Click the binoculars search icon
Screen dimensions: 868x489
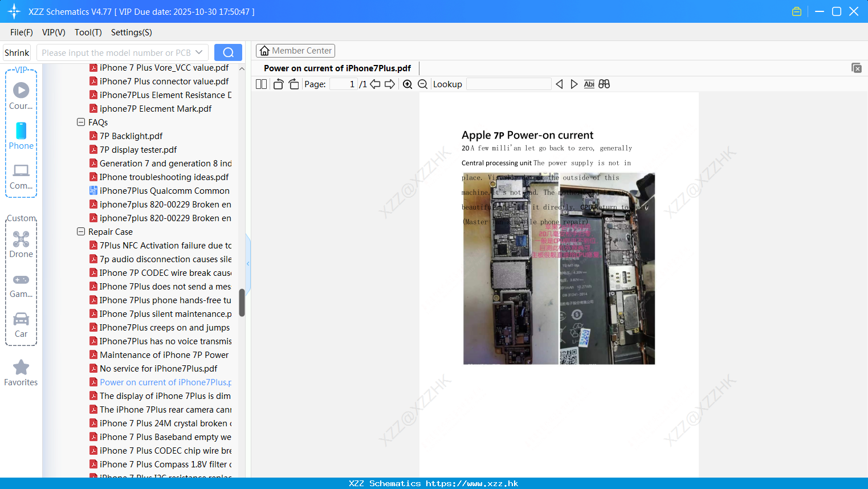604,84
